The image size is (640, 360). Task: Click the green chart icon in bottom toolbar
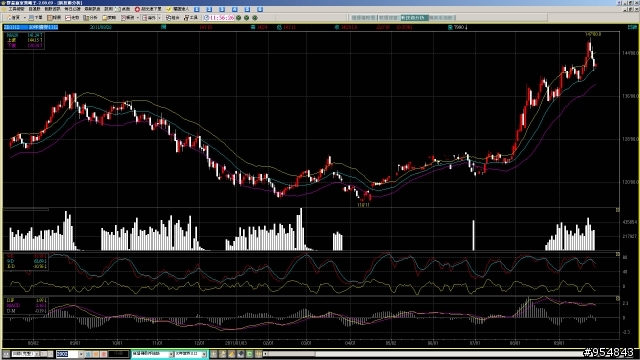click(x=249, y=353)
